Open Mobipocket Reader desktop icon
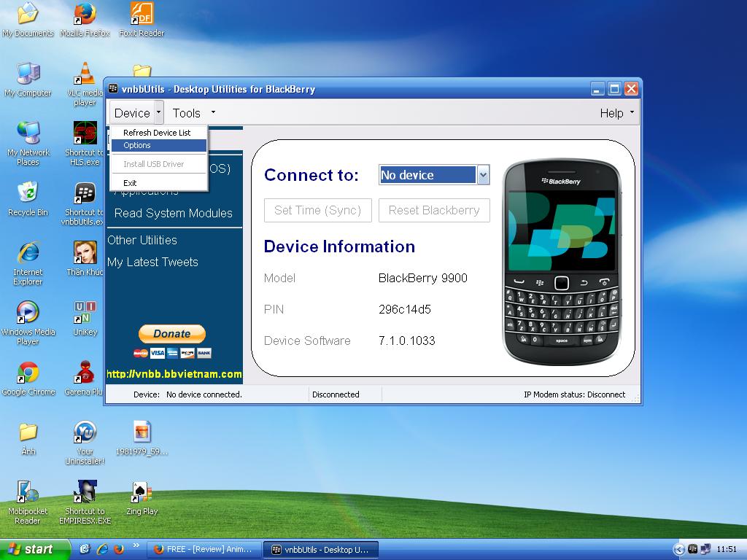The width and height of the screenshot is (747, 560). [x=28, y=502]
